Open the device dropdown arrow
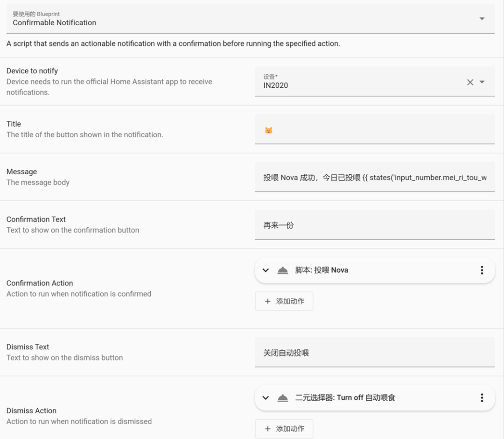This screenshot has height=439, width=504. pyautogui.click(x=482, y=82)
